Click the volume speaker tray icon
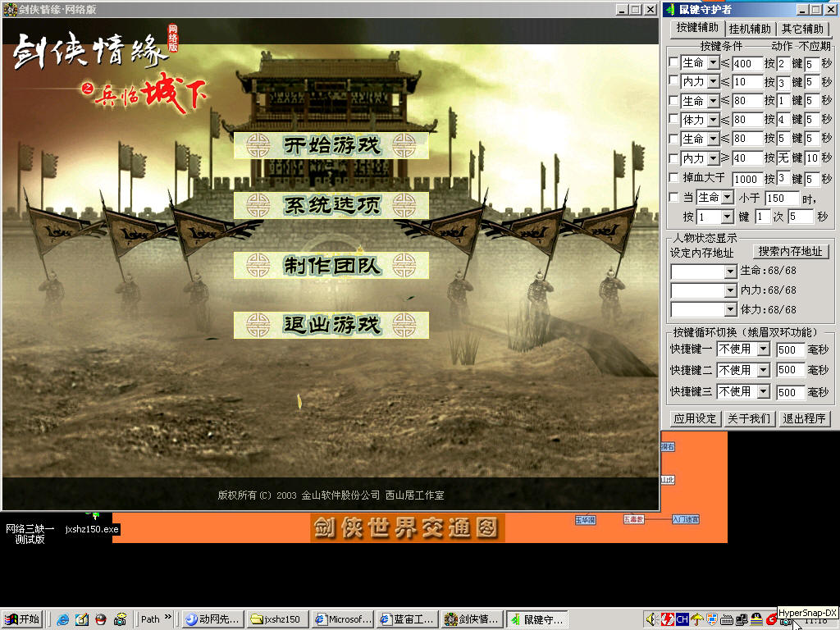This screenshot has width=840, height=630. coord(651,619)
